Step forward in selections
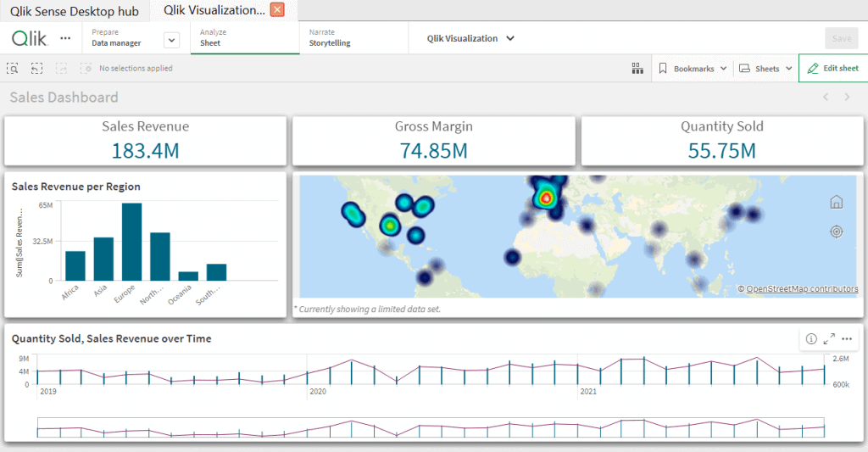868x452 pixels. [x=61, y=68]
